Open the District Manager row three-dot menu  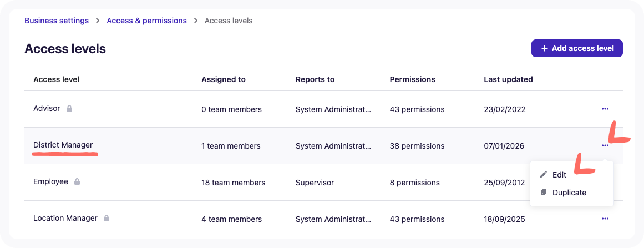pos(605,145)
